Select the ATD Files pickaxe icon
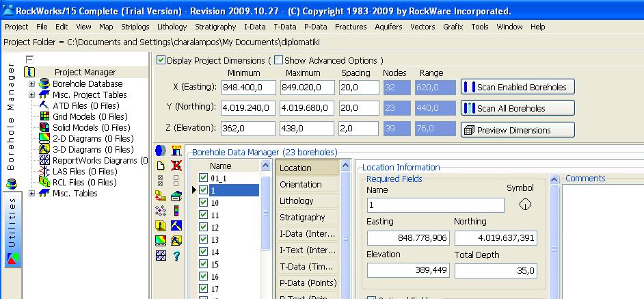The image size is (644, 299). click(44, 105)
